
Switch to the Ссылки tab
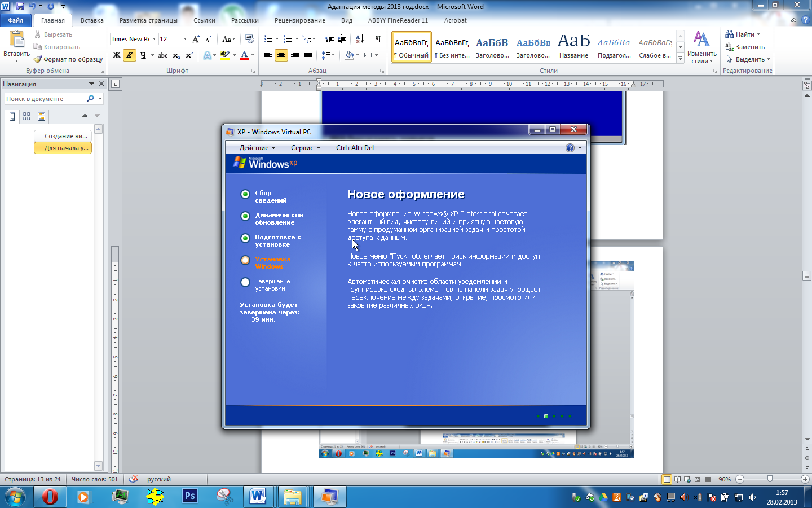pos(204,20)
